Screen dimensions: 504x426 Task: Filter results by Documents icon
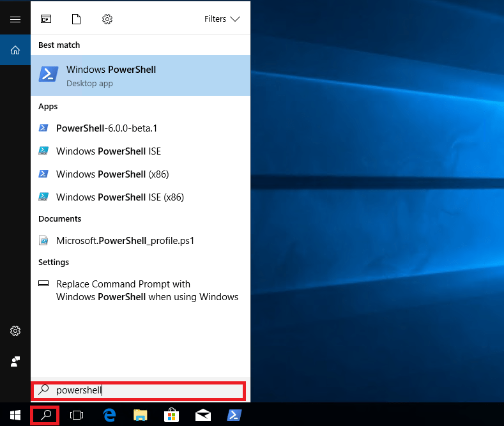coord(77,19)
